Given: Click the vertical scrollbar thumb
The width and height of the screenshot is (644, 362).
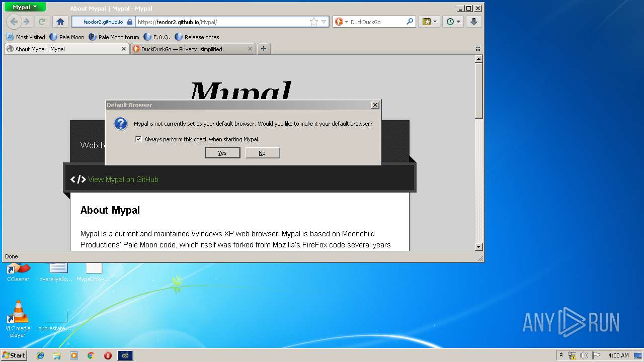Looking at the screenshot, I should [479, 90].
